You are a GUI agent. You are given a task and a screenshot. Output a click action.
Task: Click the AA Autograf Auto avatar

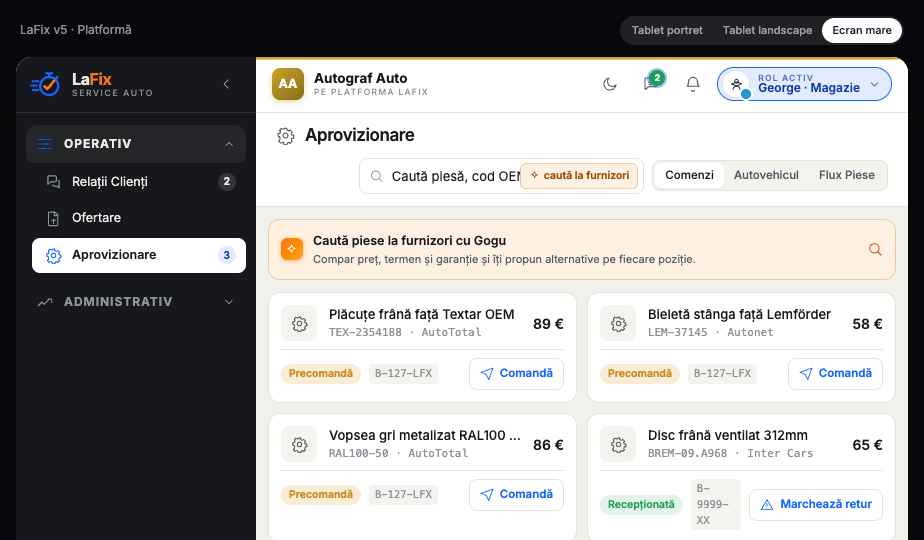click(288, 84)
